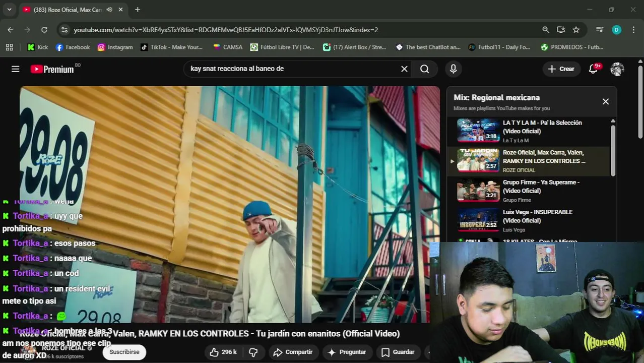644x363 pixels.
Task: Save video with Guardar button
Action: [x=398, y=352]
